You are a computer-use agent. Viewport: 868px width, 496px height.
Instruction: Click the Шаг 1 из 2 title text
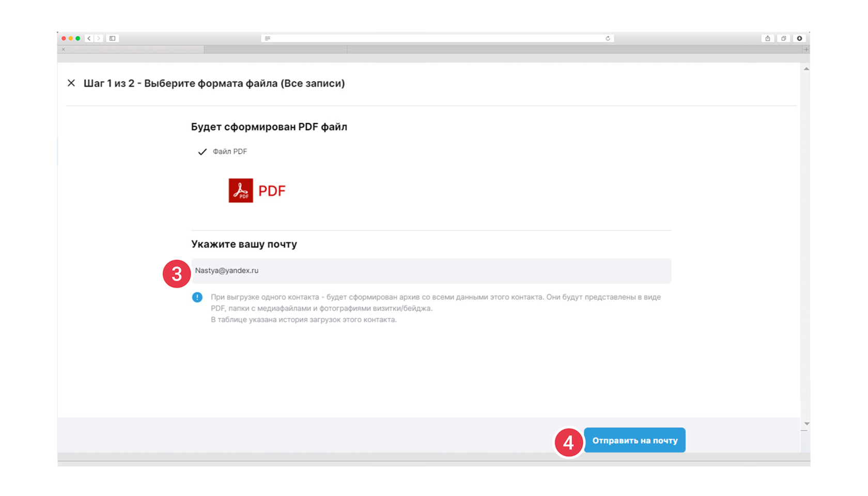click(214, 83)
